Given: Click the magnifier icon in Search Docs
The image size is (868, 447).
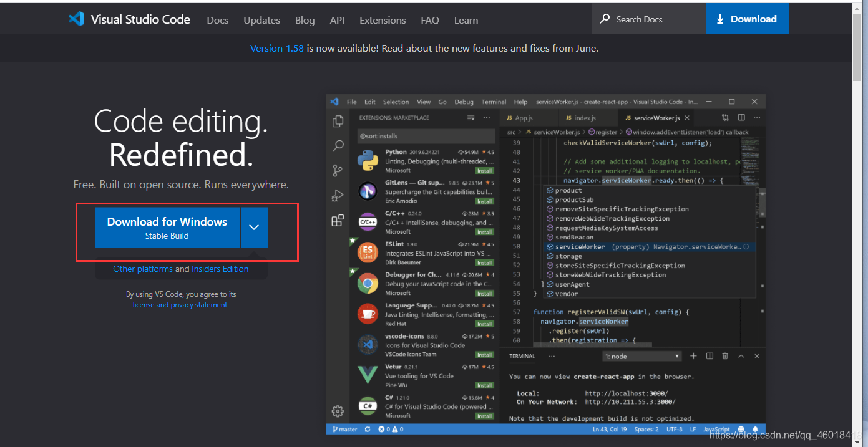Looking at the screenshot, I should (605, 19).
